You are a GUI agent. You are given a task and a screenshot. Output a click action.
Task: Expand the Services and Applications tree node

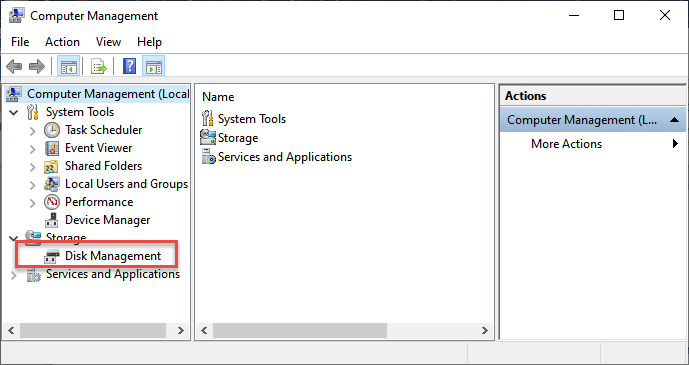coord(14,275)
